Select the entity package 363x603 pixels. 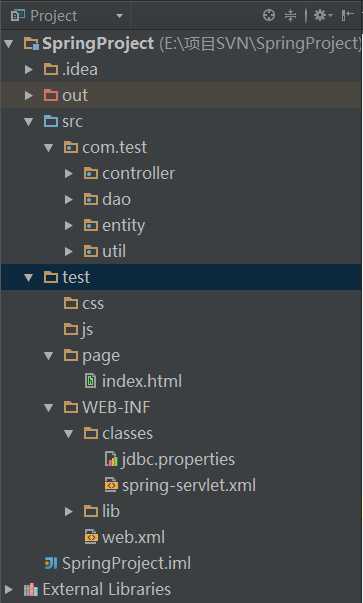tap(114, 225)
